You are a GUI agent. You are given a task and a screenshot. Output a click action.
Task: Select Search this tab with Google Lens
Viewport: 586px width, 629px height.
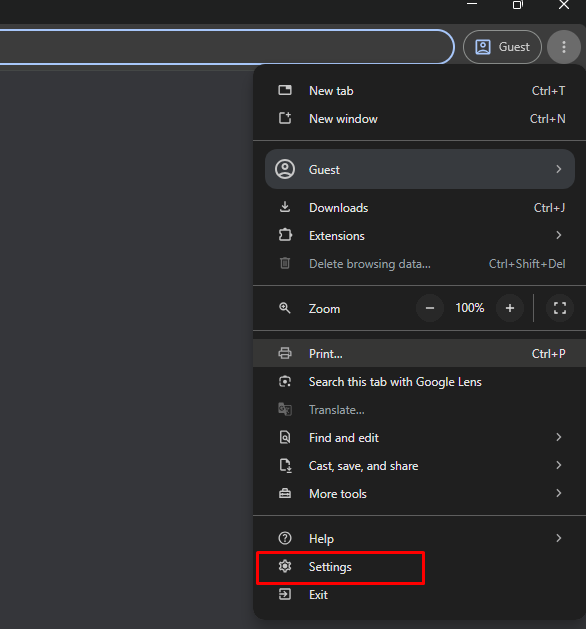(420, 381)
